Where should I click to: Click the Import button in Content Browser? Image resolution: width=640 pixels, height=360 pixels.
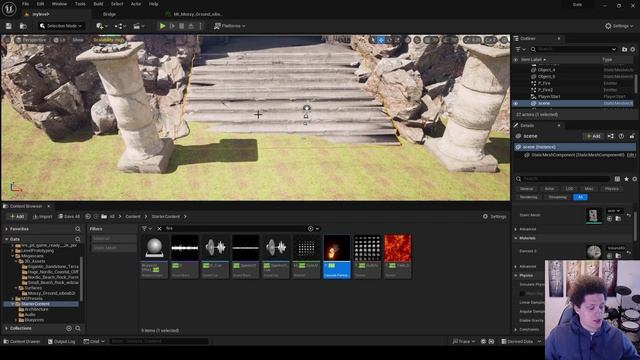[x=42, y=217]
